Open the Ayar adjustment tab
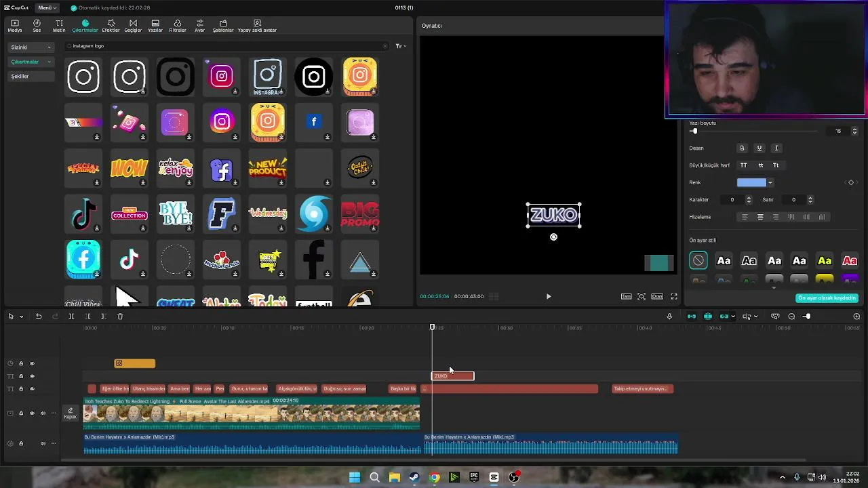Screen dimensions: 868x488 click(199, 26)
